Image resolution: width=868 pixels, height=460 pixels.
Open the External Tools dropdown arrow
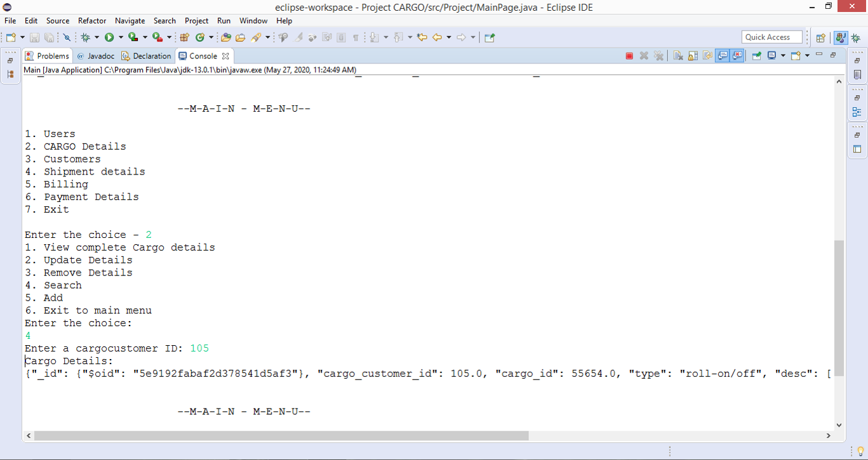(x=169, y=37)
